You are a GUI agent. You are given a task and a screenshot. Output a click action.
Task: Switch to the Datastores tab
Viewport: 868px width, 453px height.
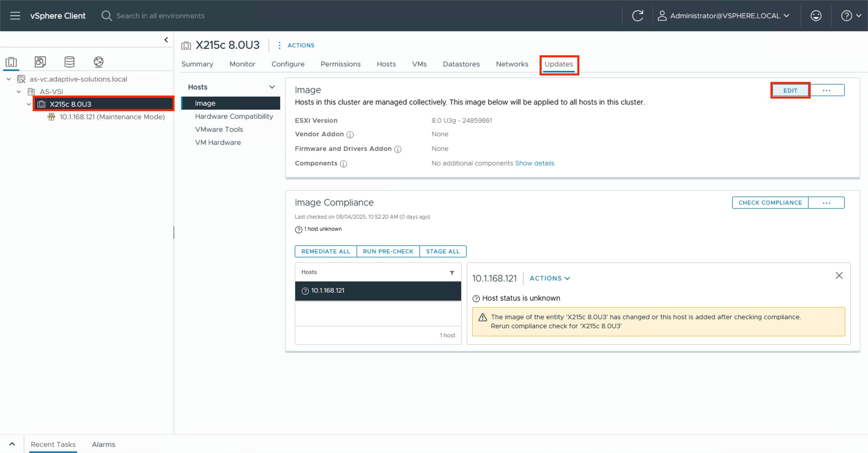pyautogui.click(x=461, y=64)
